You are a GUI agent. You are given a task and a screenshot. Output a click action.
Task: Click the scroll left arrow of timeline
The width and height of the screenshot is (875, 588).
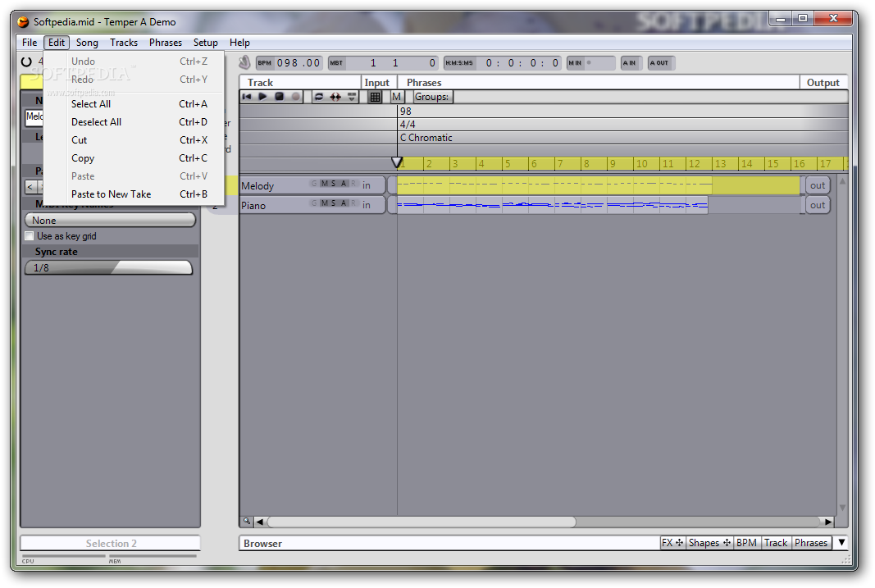pyautogui.click(x=259, y=522)
